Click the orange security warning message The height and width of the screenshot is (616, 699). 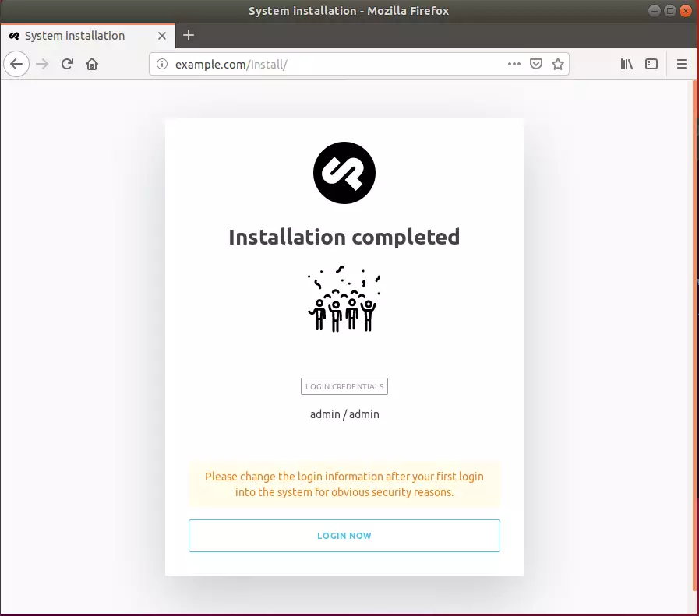point(344,484)
